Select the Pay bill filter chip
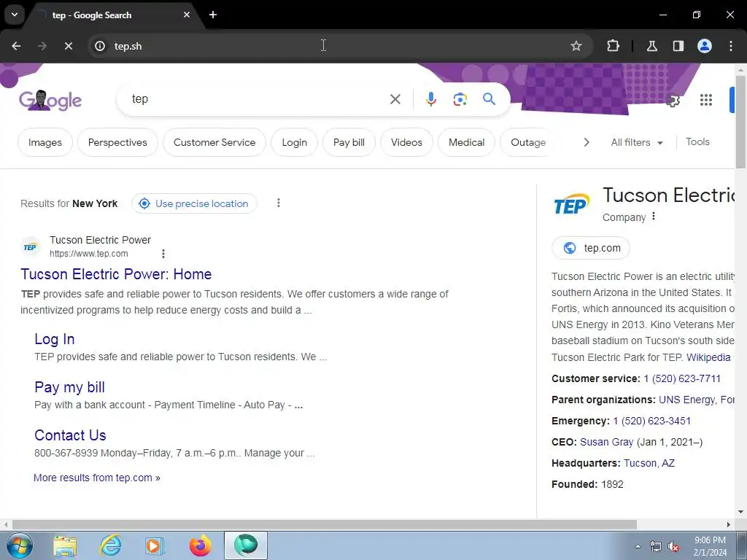 pos(349,142)
